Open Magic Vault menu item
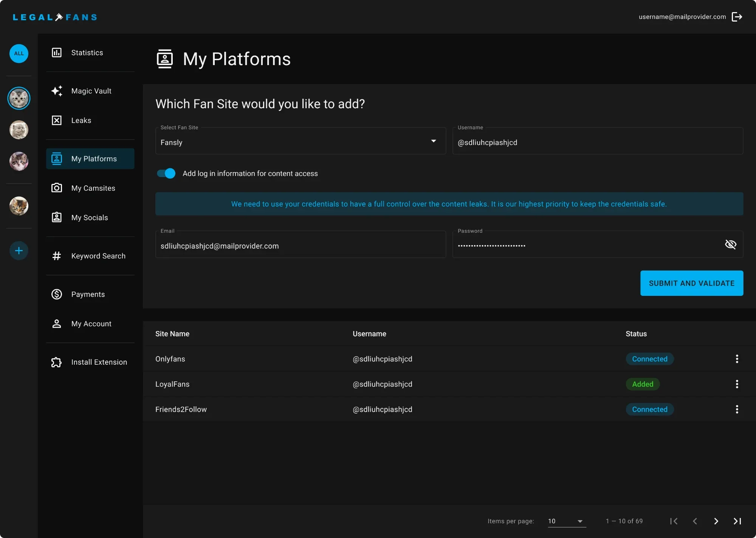The height and width of the screenshot is (538, 756). [90, 91]
